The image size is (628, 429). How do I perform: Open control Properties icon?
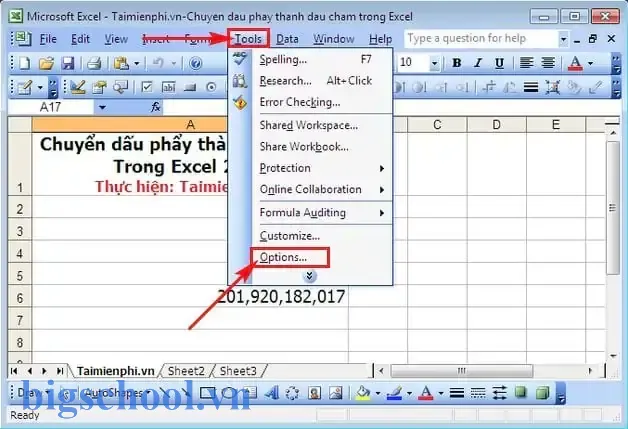99,87
